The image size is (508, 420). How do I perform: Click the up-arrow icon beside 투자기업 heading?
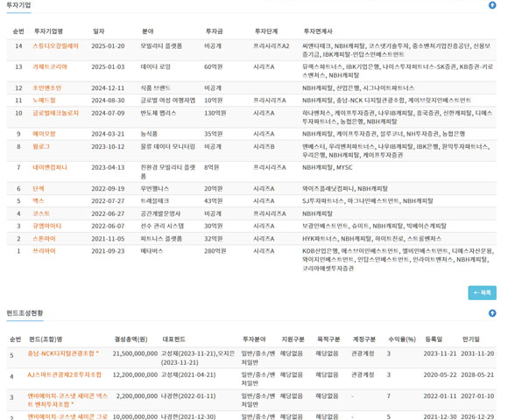(492, 5)
